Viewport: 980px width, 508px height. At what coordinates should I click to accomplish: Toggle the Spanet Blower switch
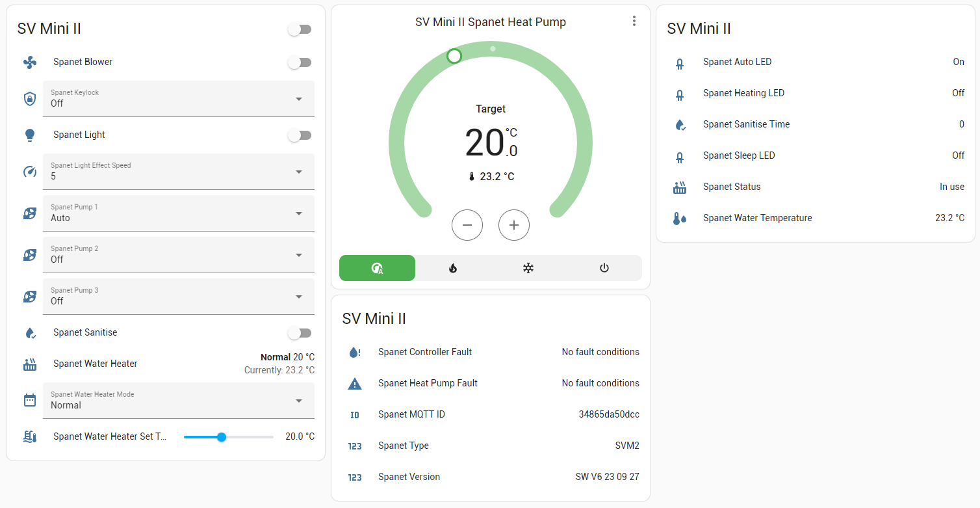tap(300, 62)
